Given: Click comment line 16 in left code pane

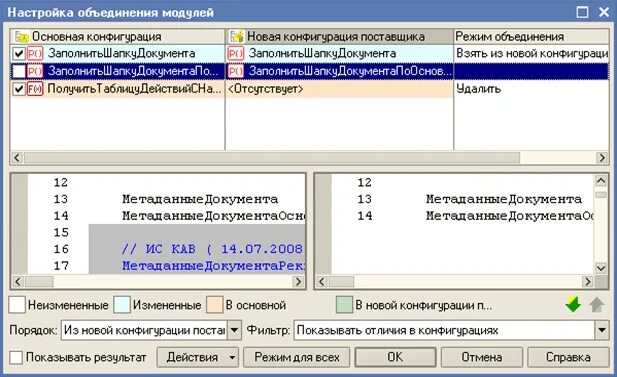Looking at the screenshot, I should [x=212, y=249].
